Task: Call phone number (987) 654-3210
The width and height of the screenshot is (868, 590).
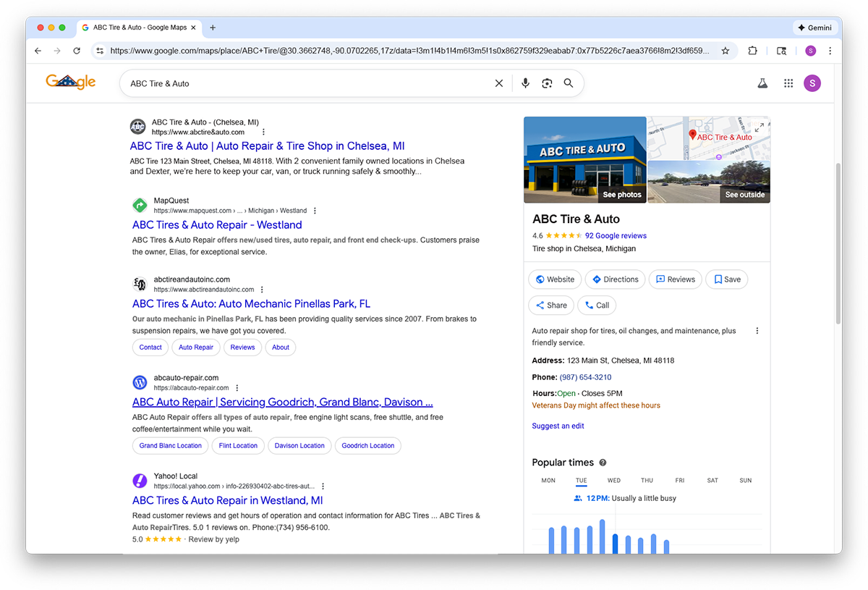Action: pyautogui.click(x=585, y=377)
